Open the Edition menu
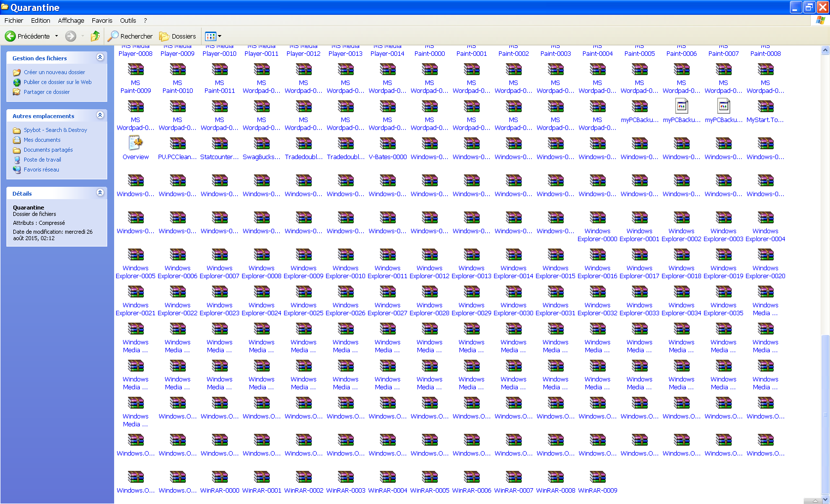Viewport: 830px width, 504px height. [41, 20]
